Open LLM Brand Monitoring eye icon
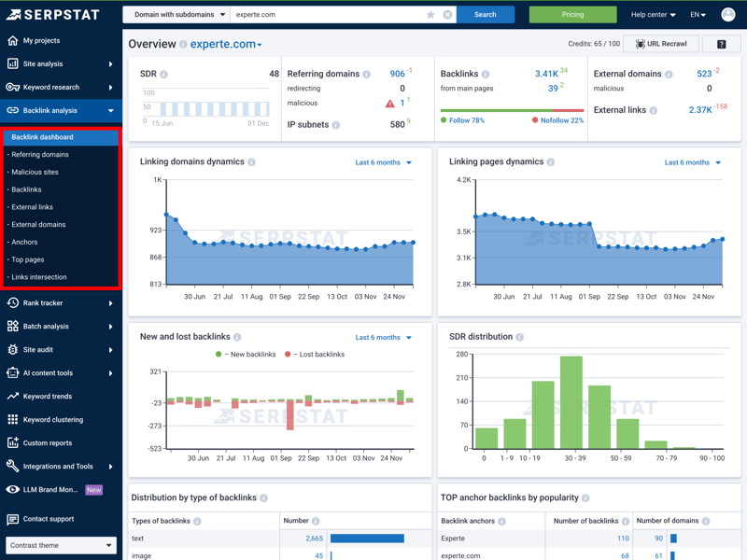 click(x=13, y=489)
